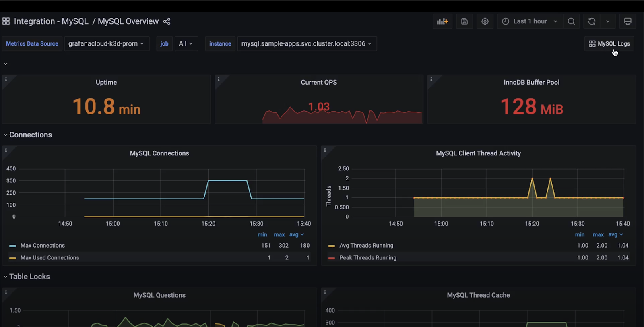Screen dimensions: 644x327
Task: Open the MySQL Logs dashboard link
Action: pos(609,43)
